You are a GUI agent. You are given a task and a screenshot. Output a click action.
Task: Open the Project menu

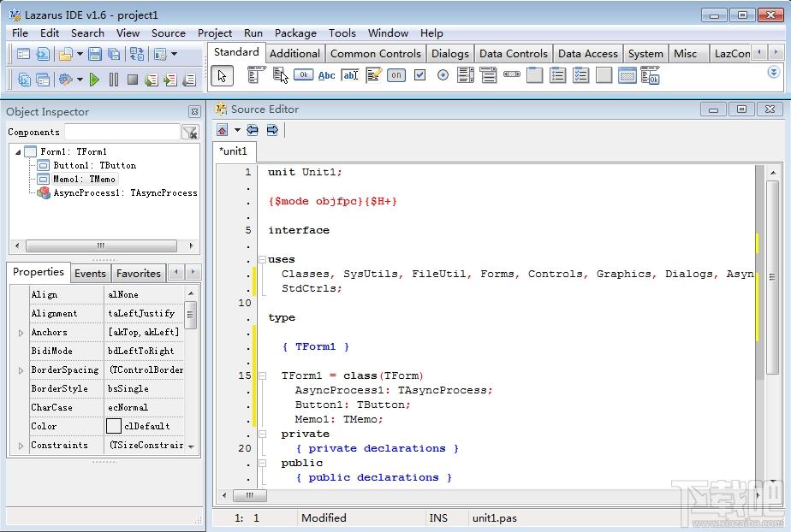[214, 33]
